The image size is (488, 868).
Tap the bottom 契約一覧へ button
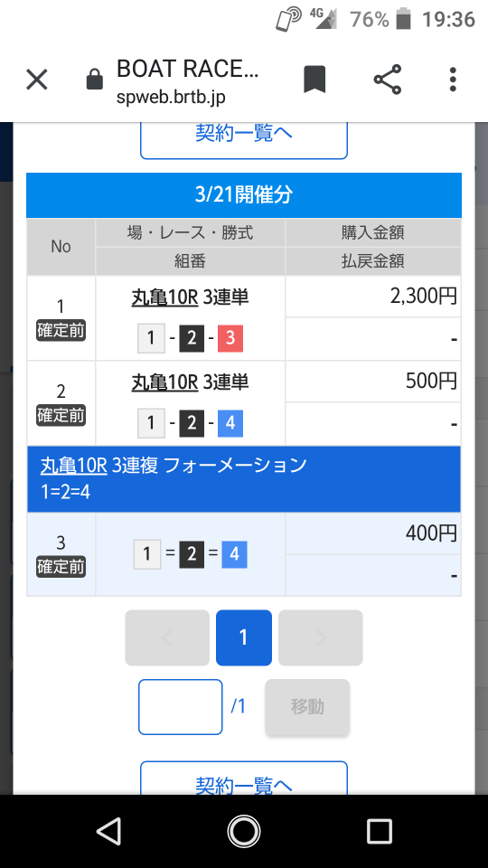[x=243, y=778]
